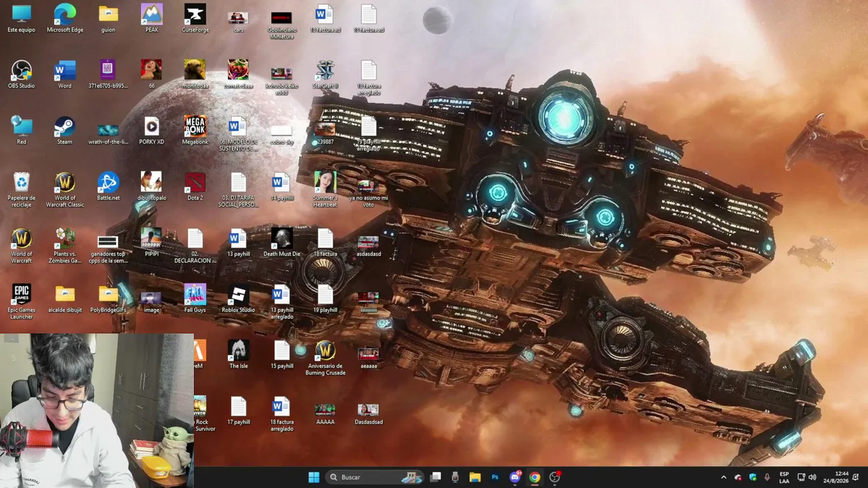Viewport: 868px width, 488px height.
Task: Select the StarCraft II shortcut
Action: tap(325, 75)
